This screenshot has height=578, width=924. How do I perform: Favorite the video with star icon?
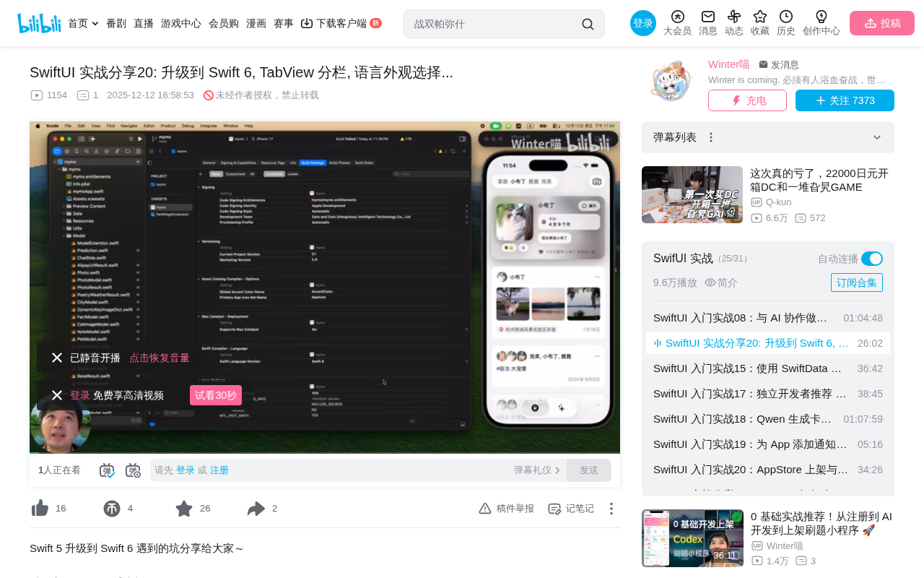(x=184, y=509)
